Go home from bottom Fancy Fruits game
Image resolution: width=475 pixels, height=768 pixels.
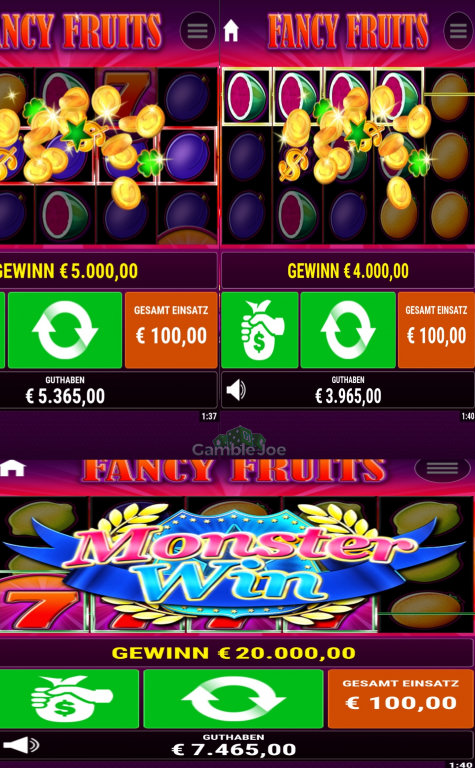click(13, 468)
